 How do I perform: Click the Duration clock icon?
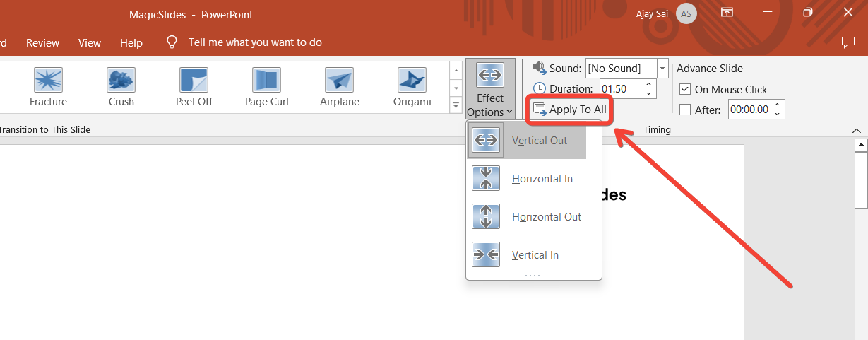(x=540, y=88)
